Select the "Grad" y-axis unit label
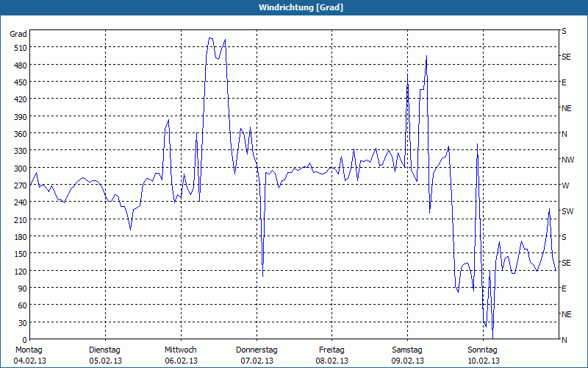This screenshot has height=368, width=588. coord(18,34)
